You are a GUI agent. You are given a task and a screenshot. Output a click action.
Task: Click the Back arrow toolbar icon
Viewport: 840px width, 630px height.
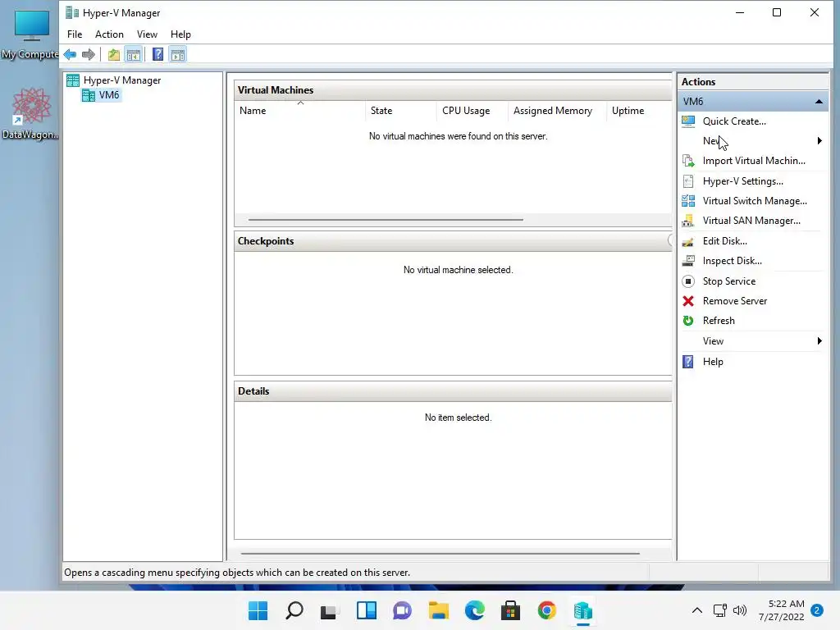click(x=71, y=55)
